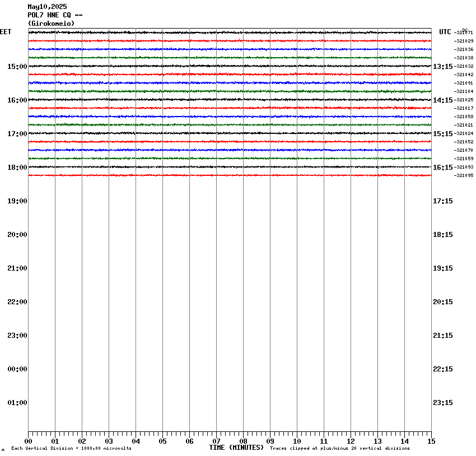Click the "UTC" timezone label
The image size is (476, 456).
tap(445, 32)
